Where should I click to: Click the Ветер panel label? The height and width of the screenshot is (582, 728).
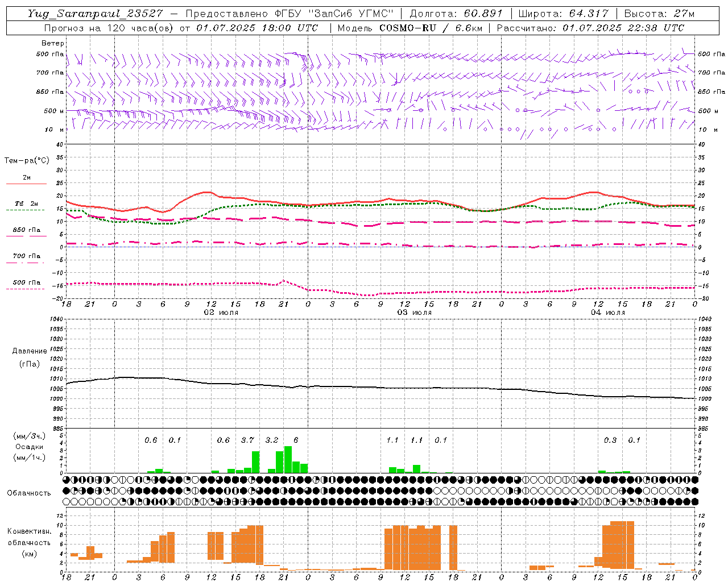click(53, 43)
